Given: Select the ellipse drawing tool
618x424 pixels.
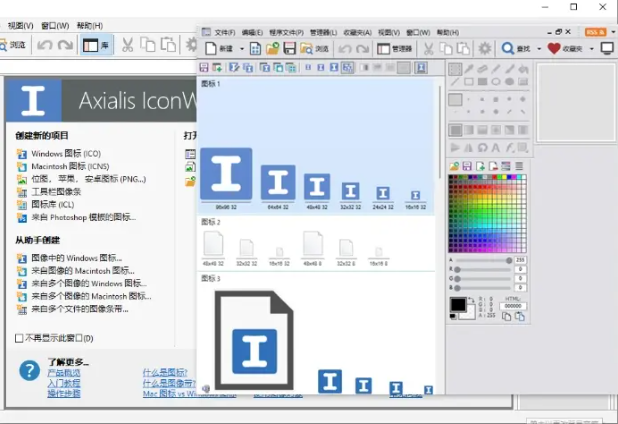Looking at the screenshot, I should click(x=496, y=83).
